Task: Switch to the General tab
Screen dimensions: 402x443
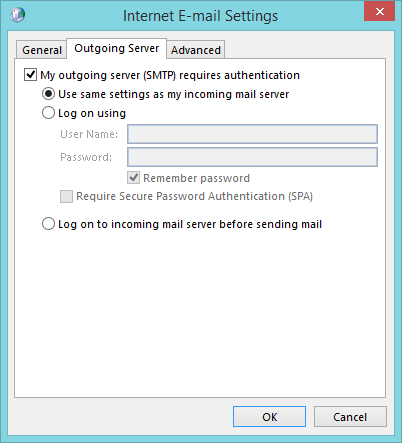Action: (42, 50)
